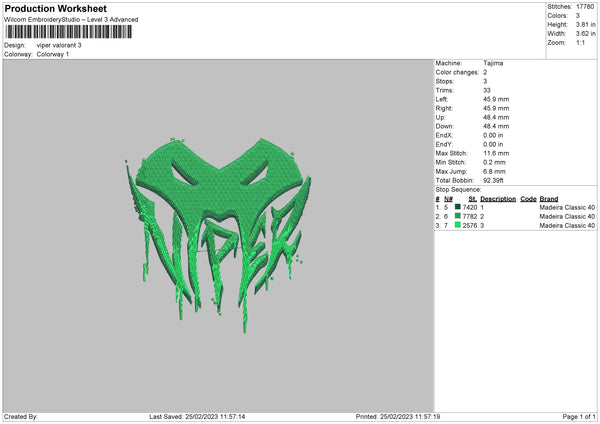The width and height of the screenshot is (600, 424).
Task: Click the 'Brand' column header
Action: [549, 199]
